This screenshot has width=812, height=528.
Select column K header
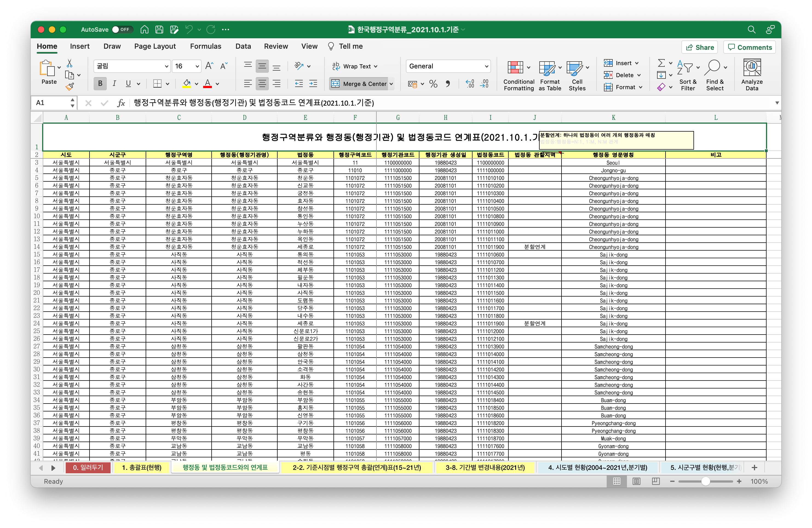[613, 118]
